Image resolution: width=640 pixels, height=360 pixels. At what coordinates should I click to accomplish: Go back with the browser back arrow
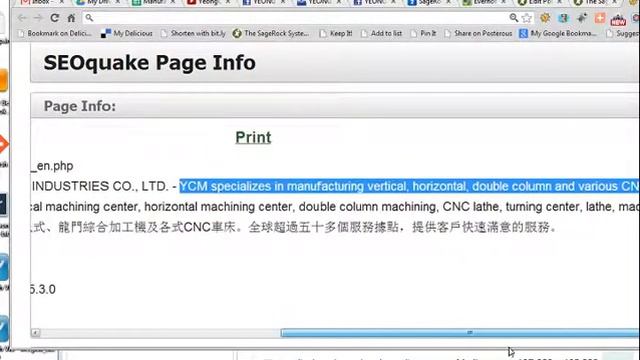22,18
